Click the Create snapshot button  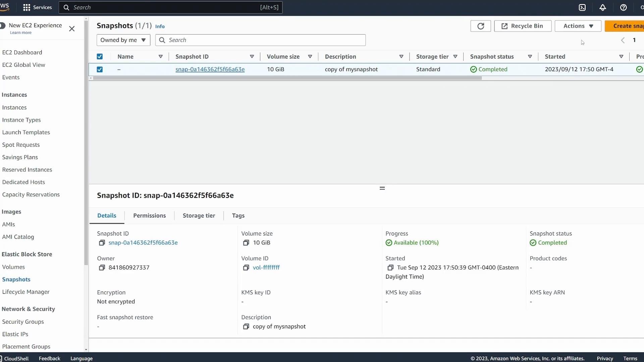click(625, 26)
